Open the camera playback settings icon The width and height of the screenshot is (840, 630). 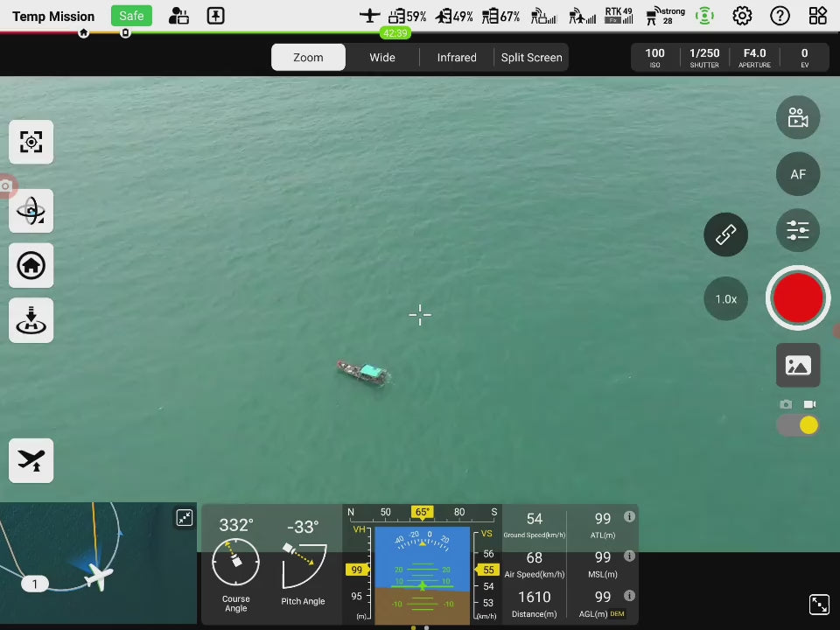pos(797,118)
